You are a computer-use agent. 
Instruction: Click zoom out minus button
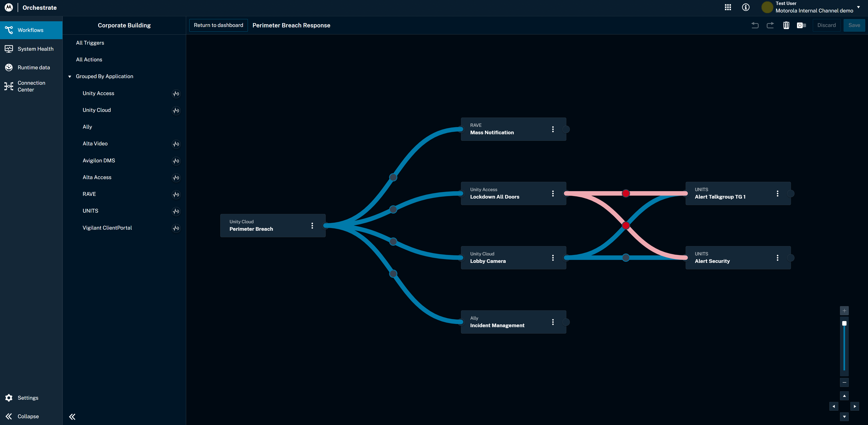click(x=844, y=382)
